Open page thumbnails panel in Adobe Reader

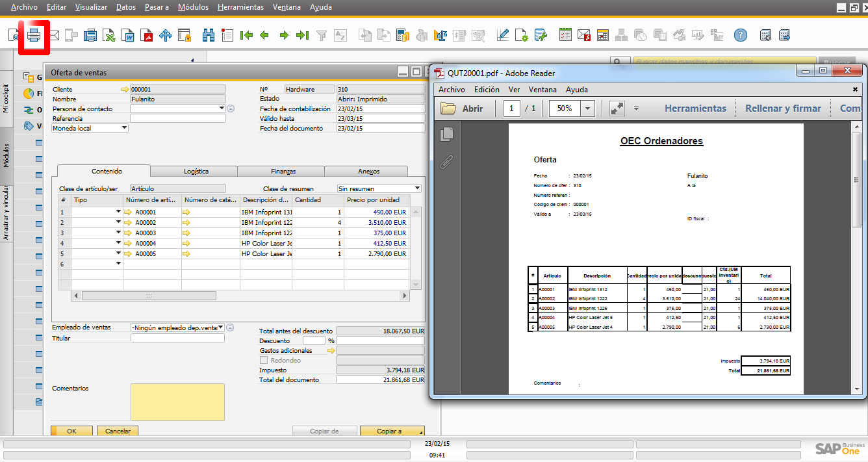click(446, 134)
